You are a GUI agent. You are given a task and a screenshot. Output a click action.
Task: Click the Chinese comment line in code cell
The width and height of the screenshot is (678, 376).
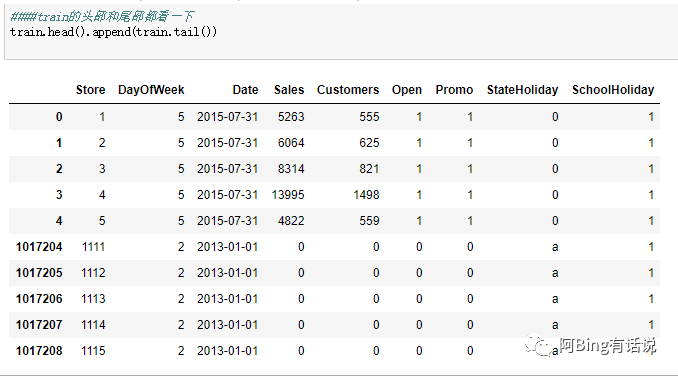(x=102, y=17)
